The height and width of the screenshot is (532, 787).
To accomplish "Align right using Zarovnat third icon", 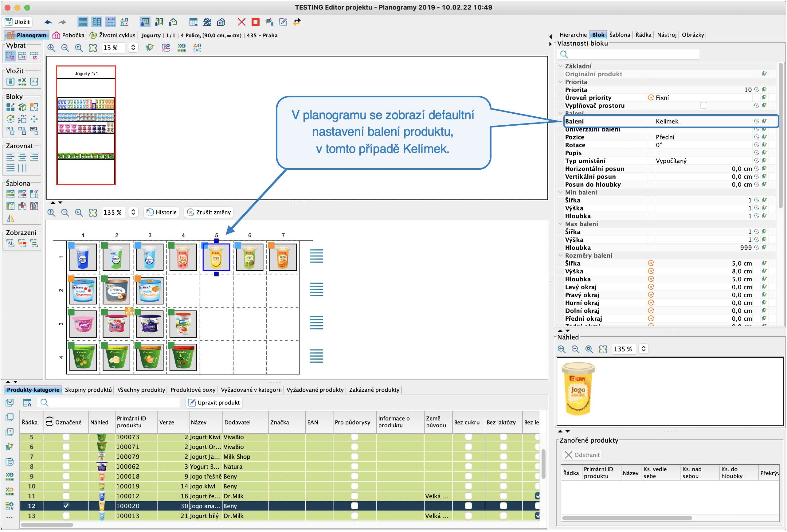I will pos(34,156).
